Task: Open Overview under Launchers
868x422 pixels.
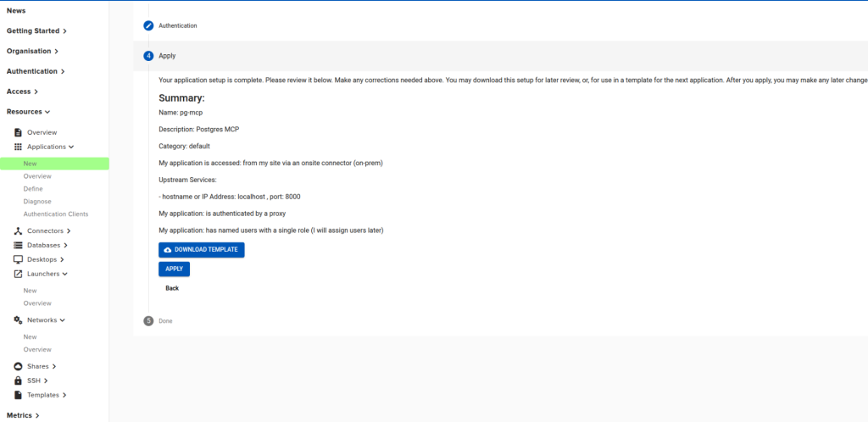Action: (37, 303)
